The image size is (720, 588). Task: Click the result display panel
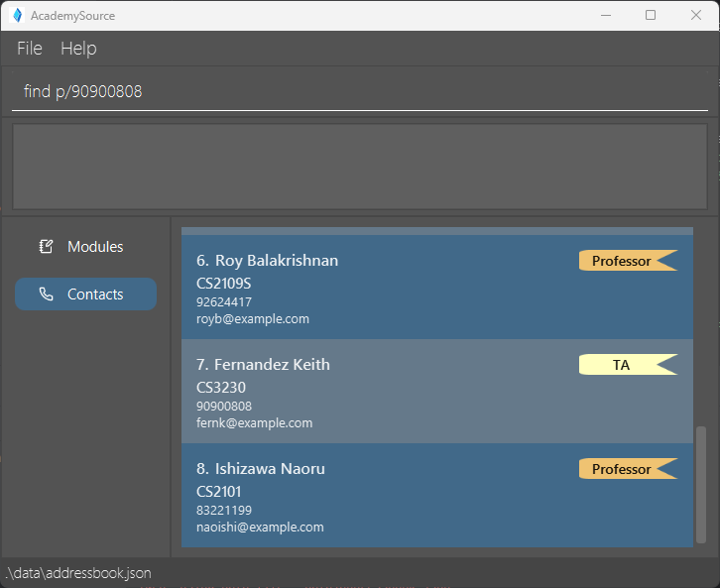pos(359,166)
